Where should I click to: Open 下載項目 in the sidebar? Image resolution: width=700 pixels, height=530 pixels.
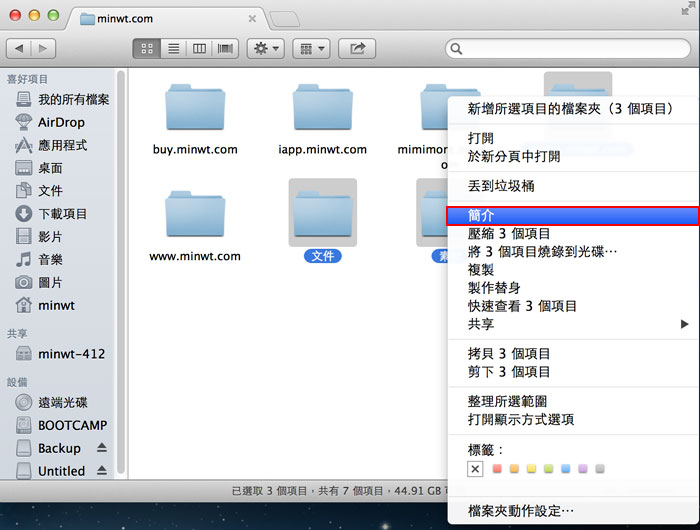pos(51,214)
